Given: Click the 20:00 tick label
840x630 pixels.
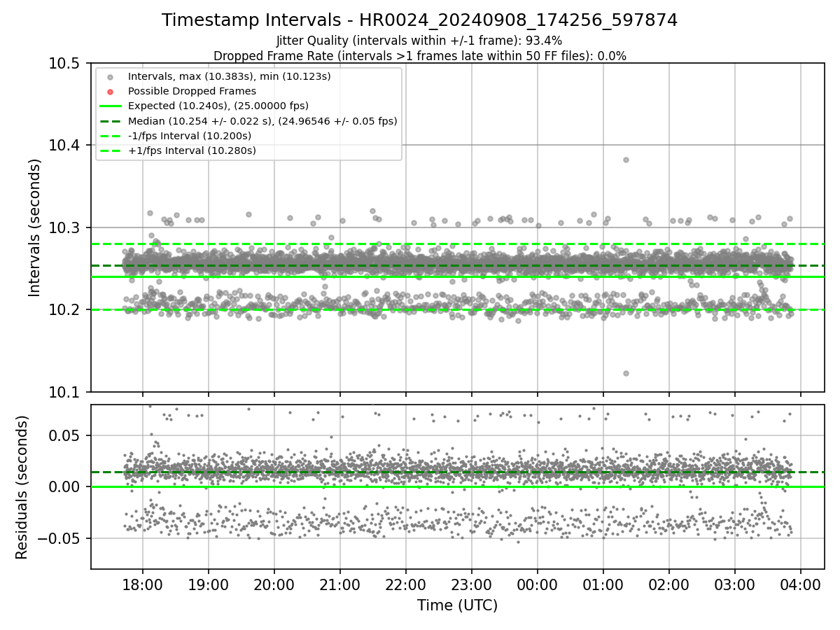Looking at the screenshot, I should [274, 584].
